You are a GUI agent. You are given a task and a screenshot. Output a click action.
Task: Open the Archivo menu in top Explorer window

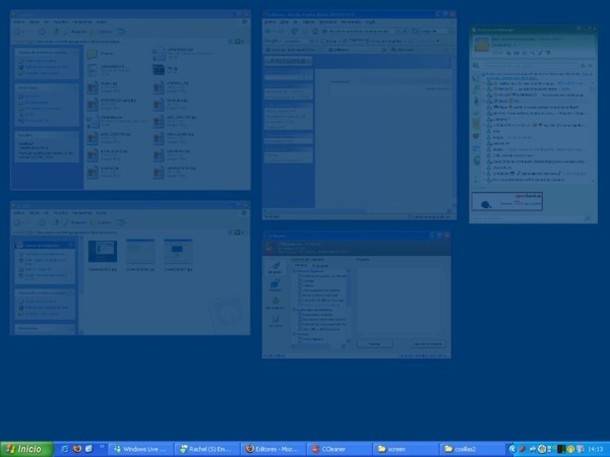pyautogui.click(x=19, y=22)
